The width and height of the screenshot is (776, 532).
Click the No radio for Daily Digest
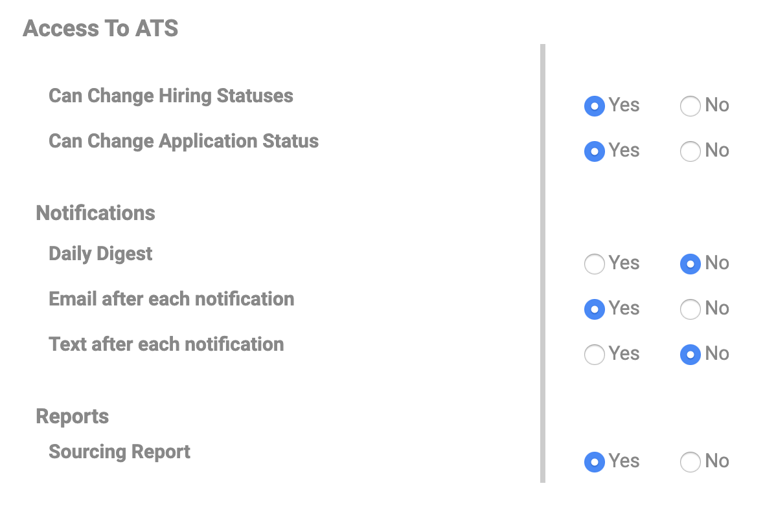pyautogui.click(x=690, y=264)
